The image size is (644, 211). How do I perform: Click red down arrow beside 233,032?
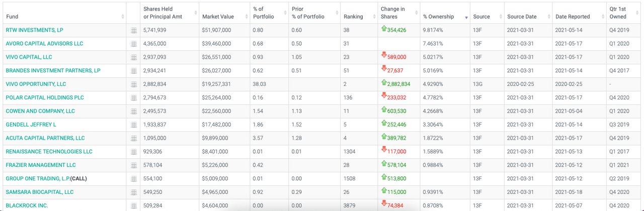point(384,96)
